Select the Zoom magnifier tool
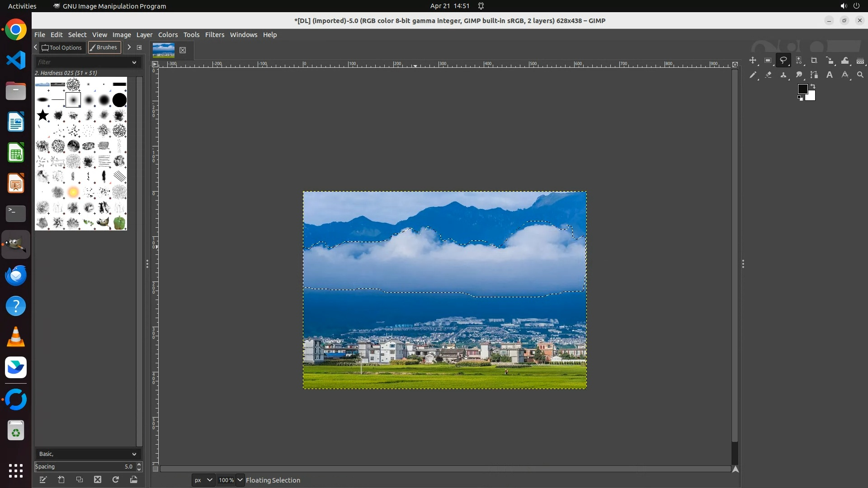Screen dimensions: 868x488 coord(860,75)
